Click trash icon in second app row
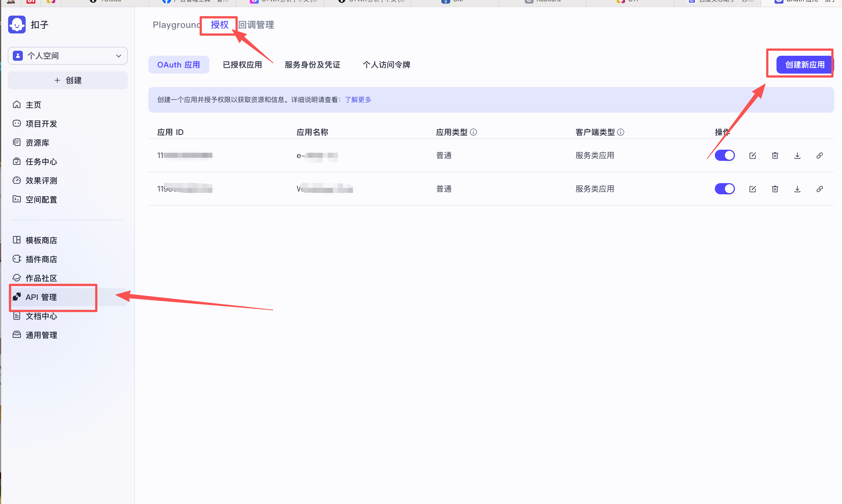 pyautogui.click(x=775, y=189)
